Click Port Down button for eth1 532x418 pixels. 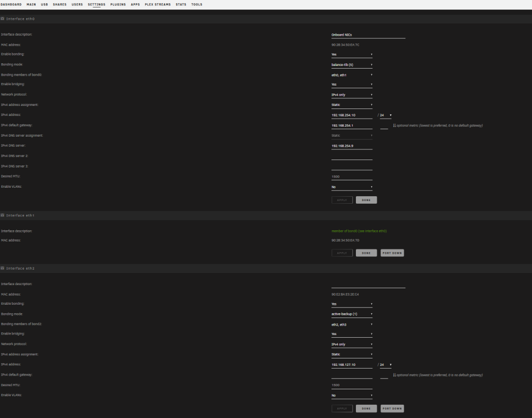tap(392, 253)
